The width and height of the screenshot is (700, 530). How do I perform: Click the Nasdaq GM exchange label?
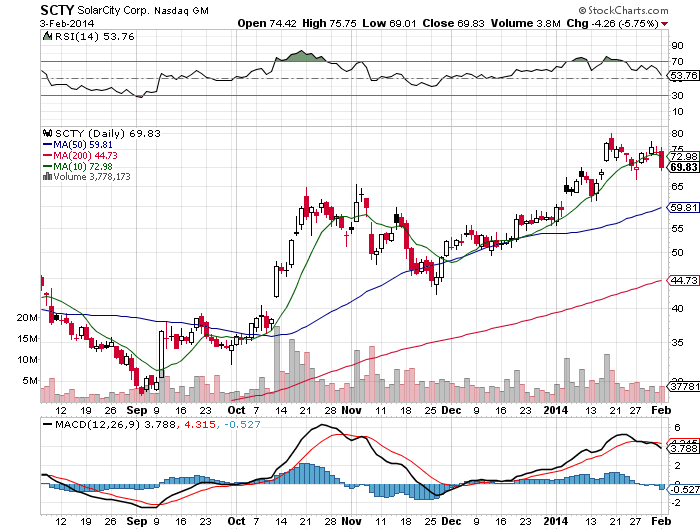coord(181,11)
